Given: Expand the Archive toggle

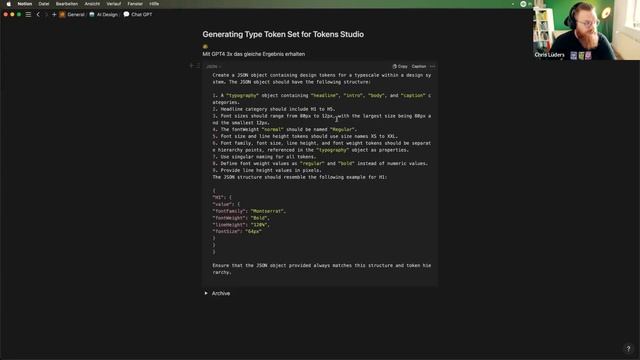Looking at the screenshot, I should (x=206, y=293).
